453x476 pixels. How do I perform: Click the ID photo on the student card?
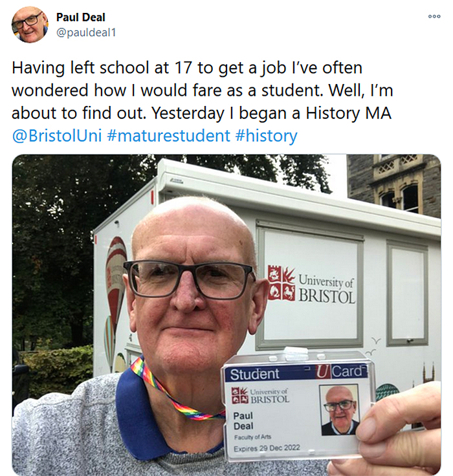(x=340, y=409)
